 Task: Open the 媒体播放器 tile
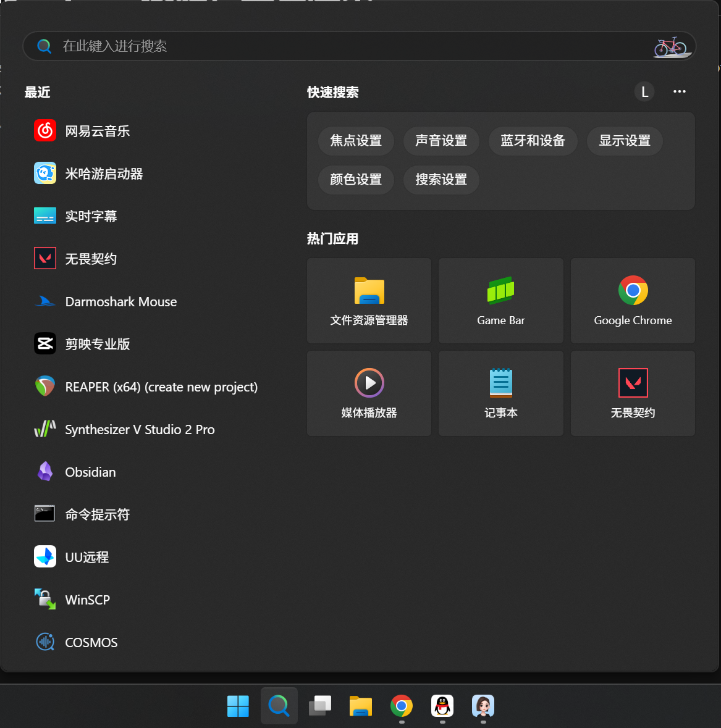369,393
